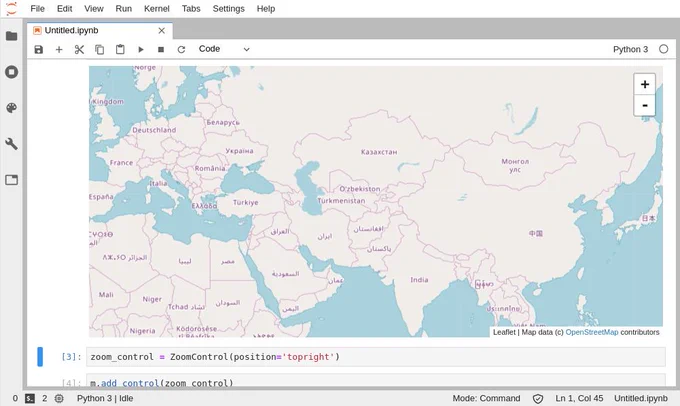Open the Settings menu

click(x=229, y=9)
